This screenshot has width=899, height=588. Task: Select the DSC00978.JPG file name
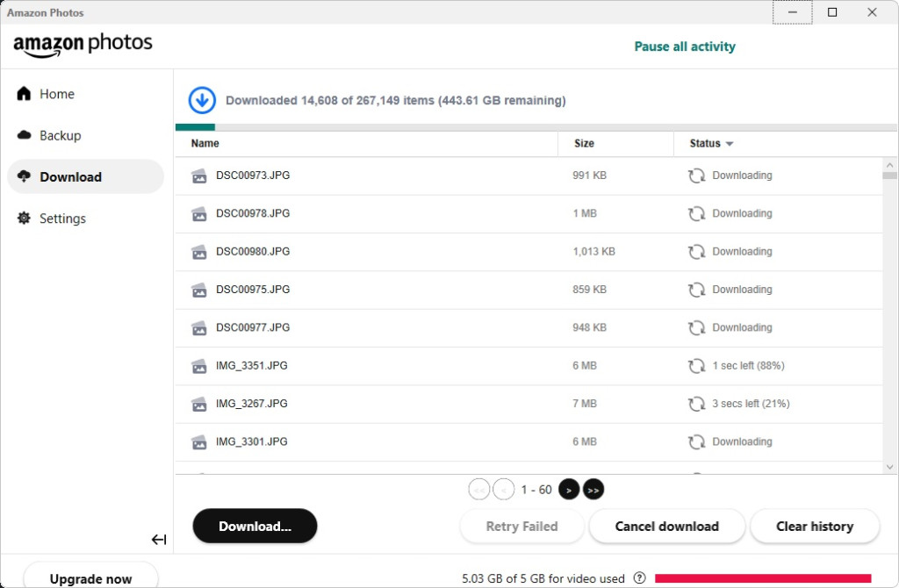click(253, 213)
